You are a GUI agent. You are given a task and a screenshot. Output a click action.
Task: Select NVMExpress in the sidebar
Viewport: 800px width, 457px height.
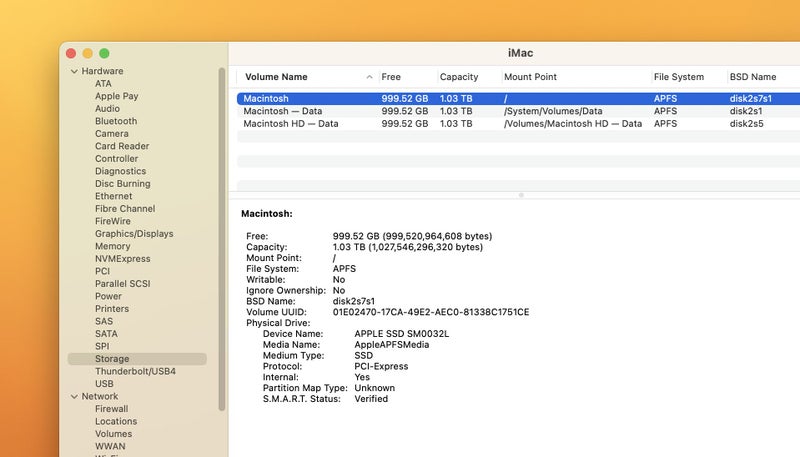click(122, 259)
